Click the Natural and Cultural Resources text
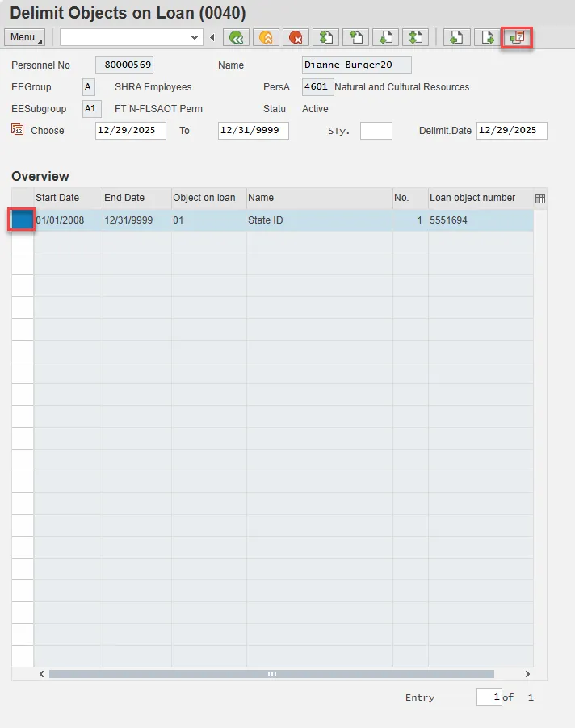The height and width of the screenshot is (728, 575). pos(401,87)
